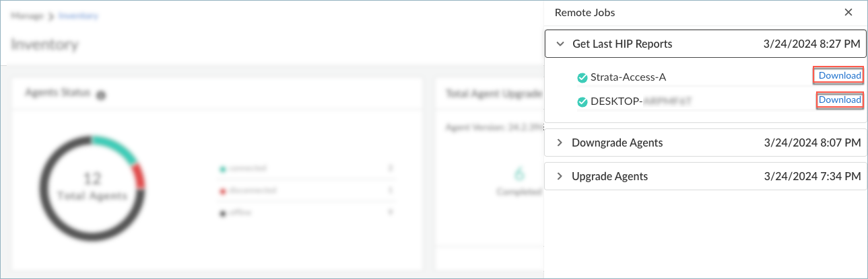Screen dimensions: 868x279
Task: Click Strata-Access-A green success check icon
Action: [582, 77]
